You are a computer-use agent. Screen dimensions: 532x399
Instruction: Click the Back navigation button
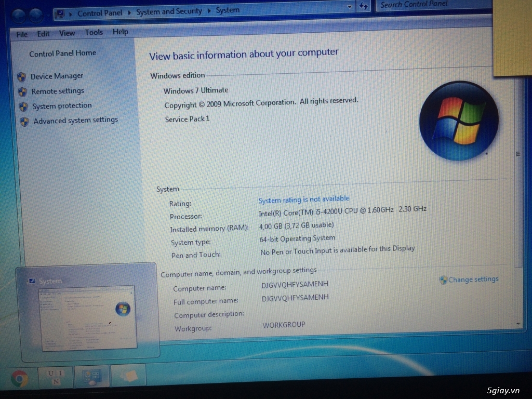pyautogui.click(x=19, y=16)
